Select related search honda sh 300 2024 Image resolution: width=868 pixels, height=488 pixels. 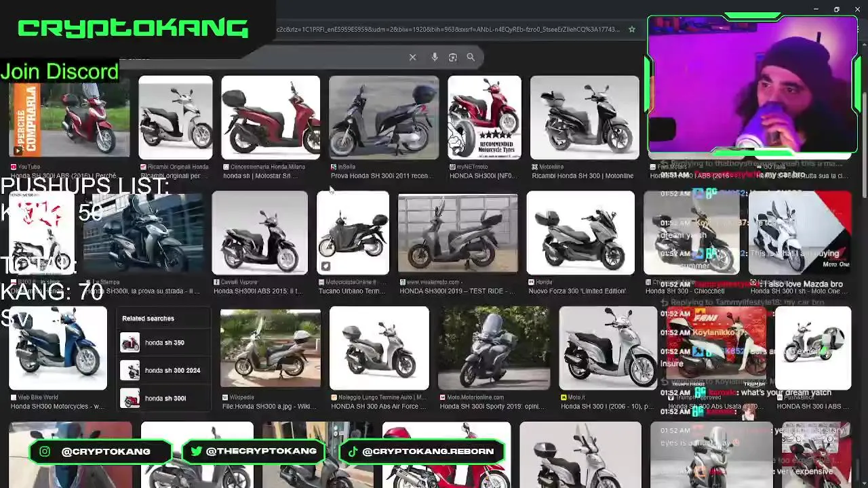[163, 371]
